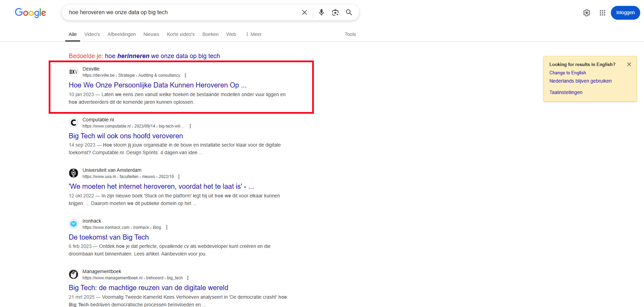Open the three-dot menu for Dexville result
This screenshot has height=307, width=644.
coord(185,75)
